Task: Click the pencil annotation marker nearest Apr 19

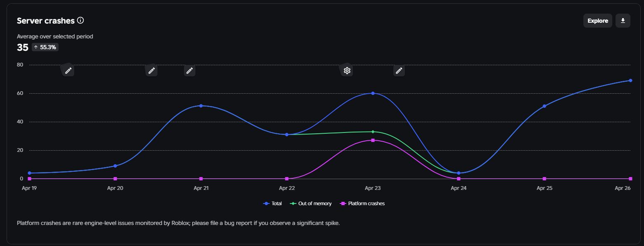Action: [x=68, y=71]
